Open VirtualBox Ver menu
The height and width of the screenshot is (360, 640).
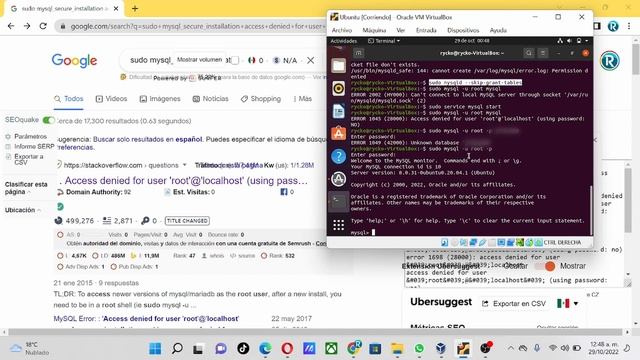point(401,30)
